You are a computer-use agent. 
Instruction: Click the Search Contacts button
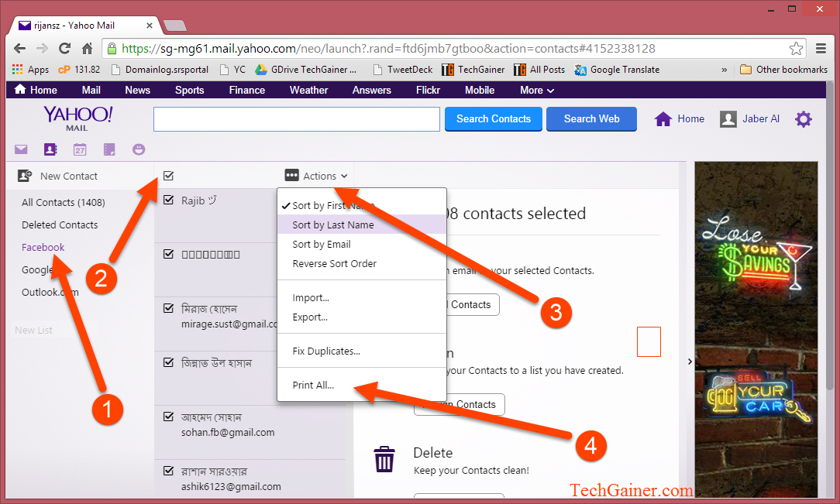[493, 118]
